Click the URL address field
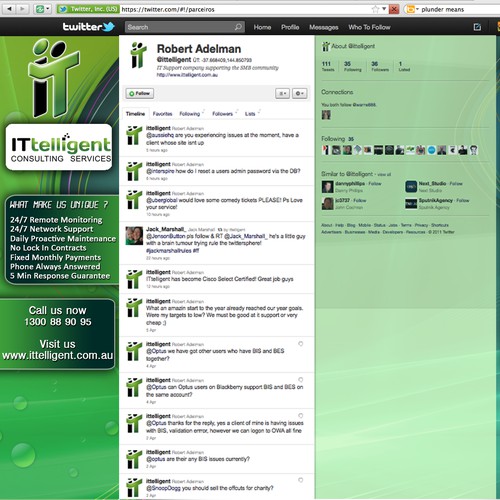The width and height of the screenshot is (500, 500). tap(245, 9)
